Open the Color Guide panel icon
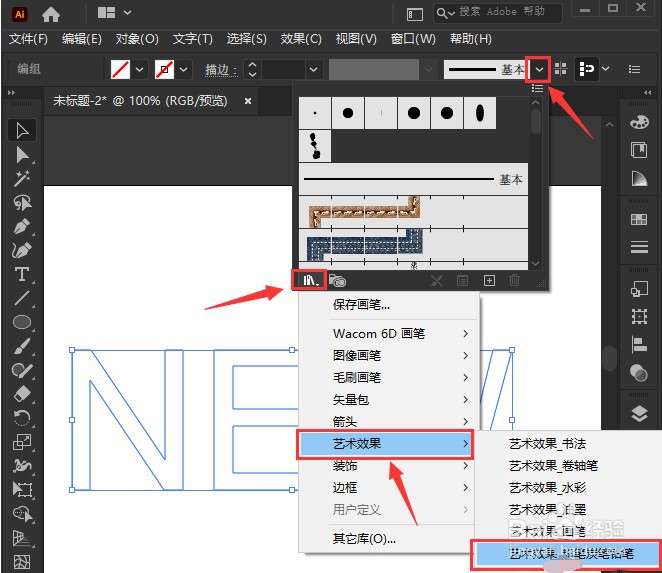The image size is (662, 573). [x=639, y=178]
